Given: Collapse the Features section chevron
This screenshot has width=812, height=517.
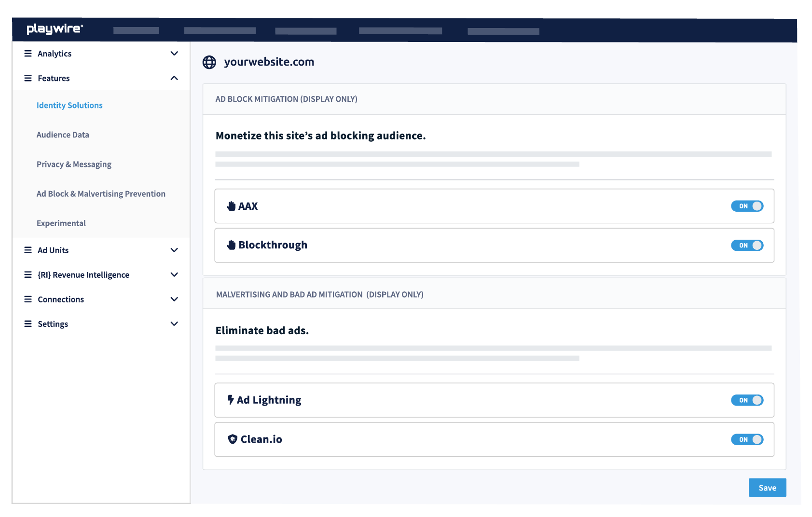Looking at the screenshot, I should [174, 78].
